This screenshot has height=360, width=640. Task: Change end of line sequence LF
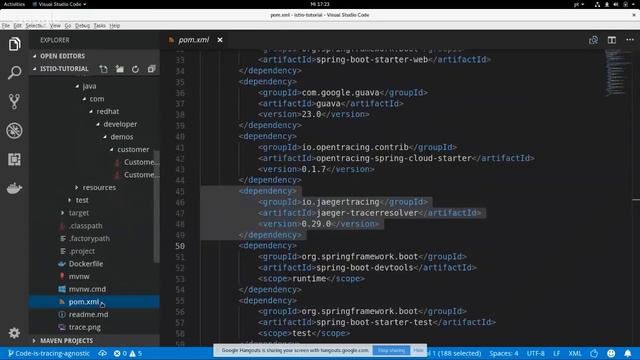556,353
